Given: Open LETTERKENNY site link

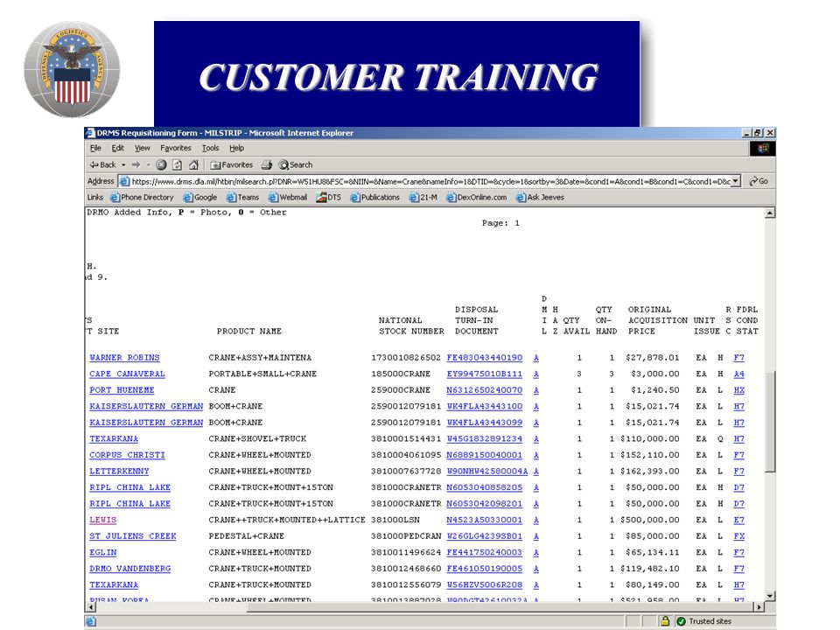Looking at the screenshot, I should pos(119,471).
